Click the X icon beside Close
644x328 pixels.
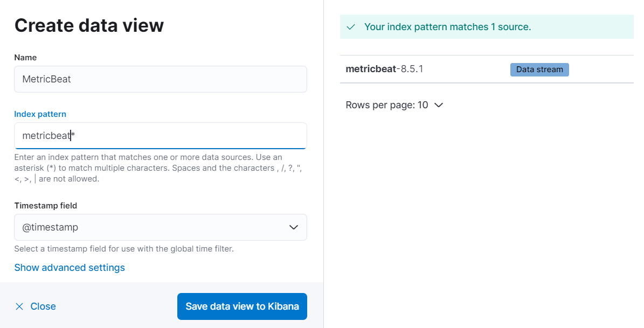tap(19, 306)
